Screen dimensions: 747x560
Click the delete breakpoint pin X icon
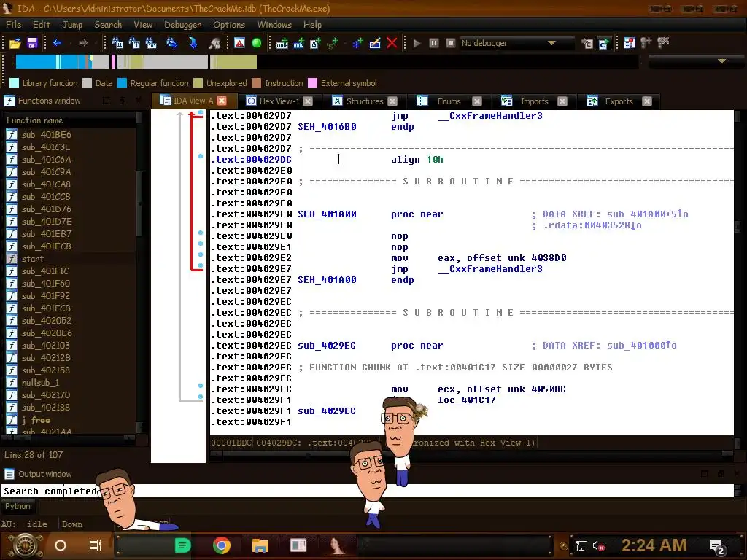pos(663,43)
